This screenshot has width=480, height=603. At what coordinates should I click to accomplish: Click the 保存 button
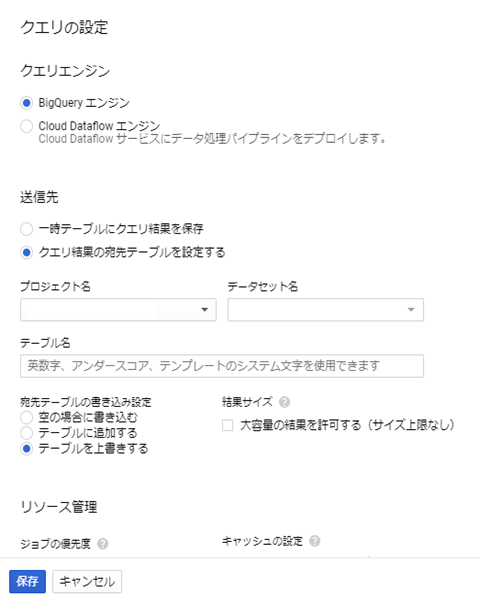tap(27, 581)
